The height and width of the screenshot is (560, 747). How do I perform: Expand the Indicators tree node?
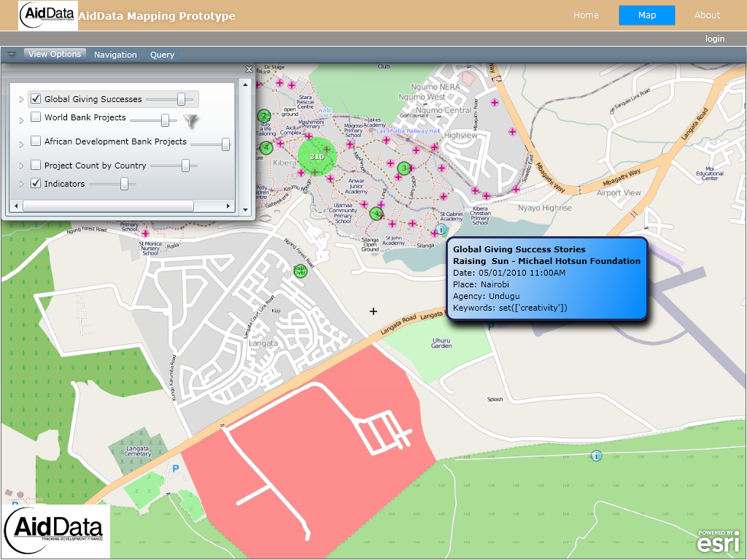(21, 184)
